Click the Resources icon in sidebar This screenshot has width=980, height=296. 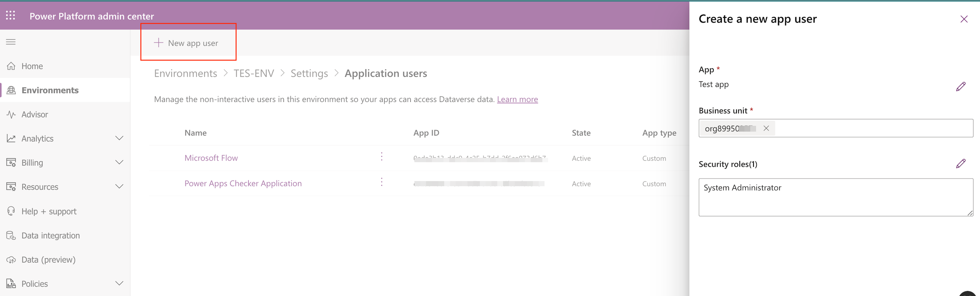11,187
